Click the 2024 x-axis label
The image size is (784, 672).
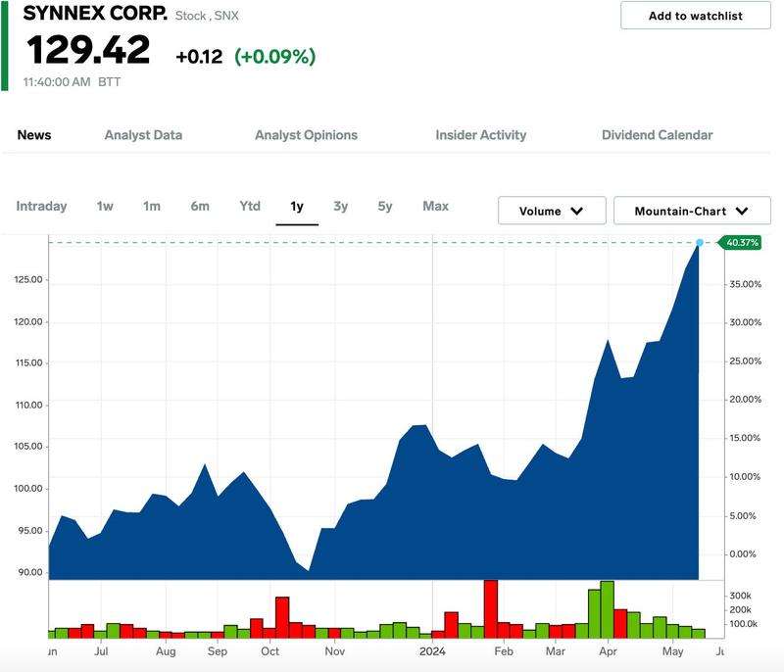coord(432,651)
